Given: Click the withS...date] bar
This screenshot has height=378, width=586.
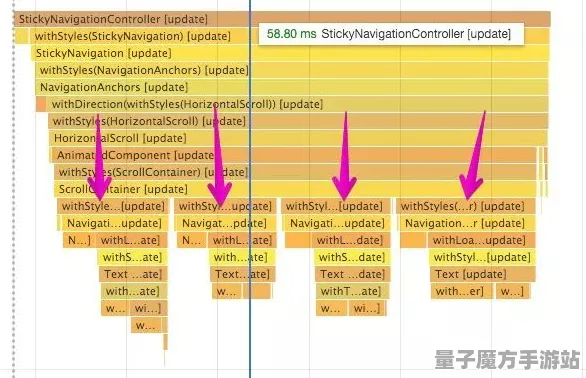Looking at the screenshot, I should [x=352, y=257].
